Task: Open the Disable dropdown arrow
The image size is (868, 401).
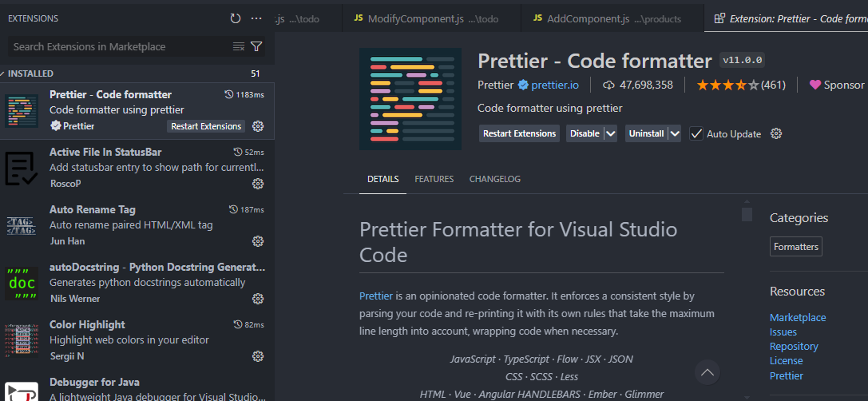Action: tap(610, 133)
